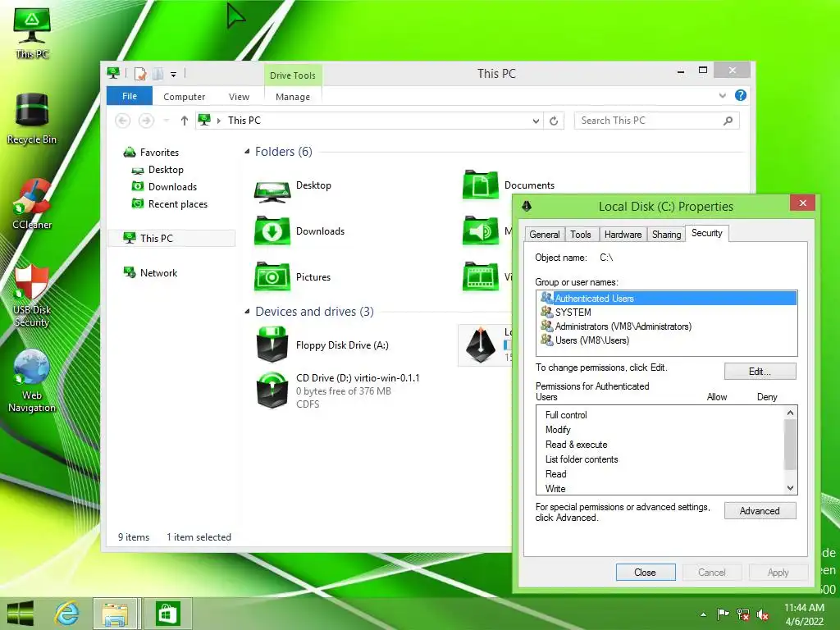Select Favorites in the navigation pane
The image size is (840, 630).
pos(151,153)
